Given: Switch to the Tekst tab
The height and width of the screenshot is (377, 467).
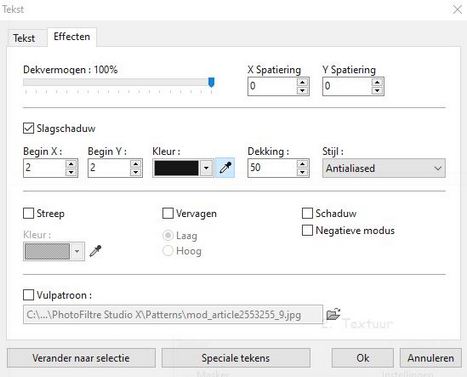Looking at the screenshot, I should [24, 38].
